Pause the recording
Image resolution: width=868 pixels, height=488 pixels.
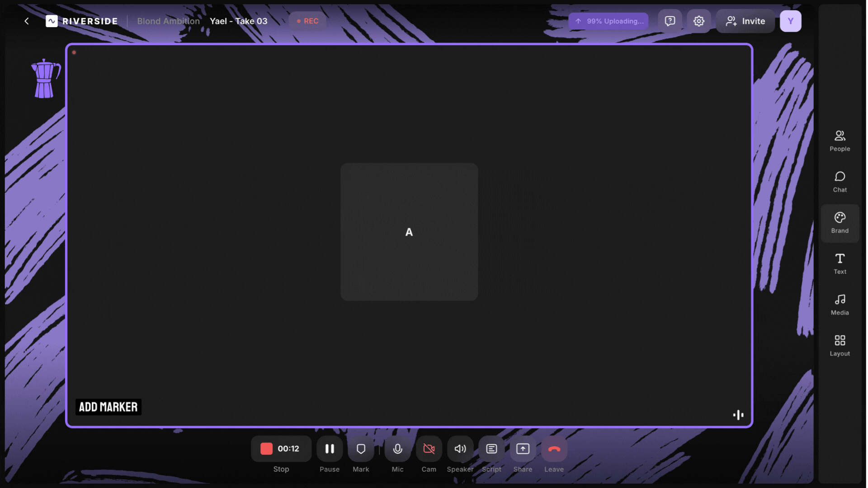[330, 449]
